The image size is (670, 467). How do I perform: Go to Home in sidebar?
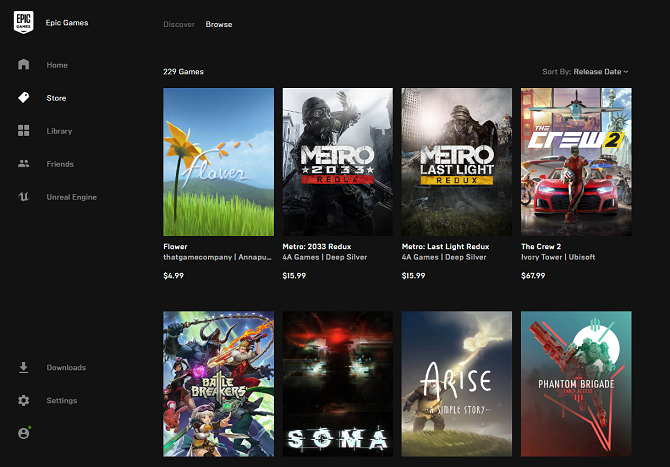click(57, 65)
